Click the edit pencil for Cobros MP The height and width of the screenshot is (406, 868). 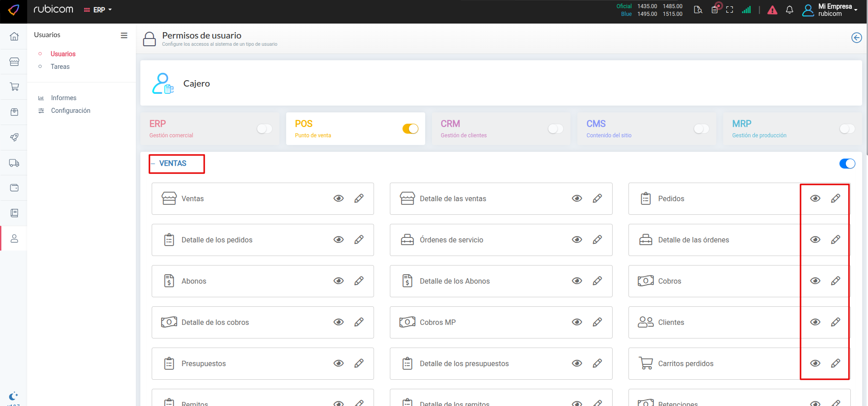(x=597, y=322)
